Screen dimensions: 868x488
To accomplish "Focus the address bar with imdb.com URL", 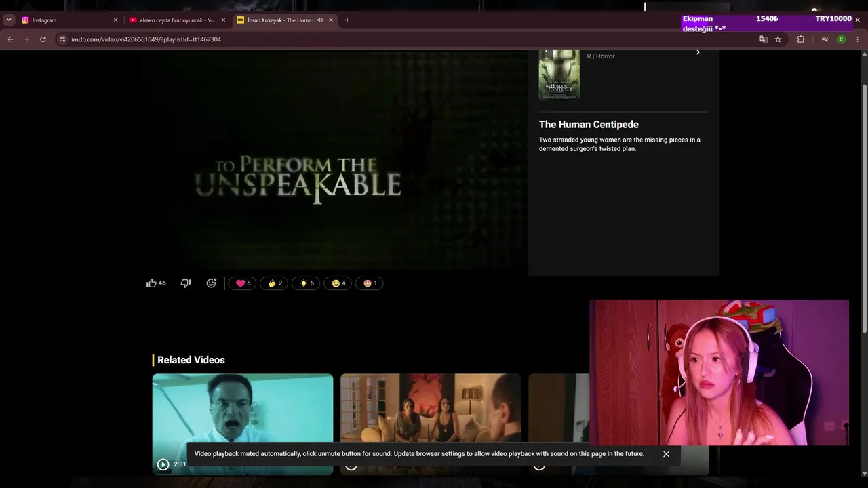I will click(407, 39).
